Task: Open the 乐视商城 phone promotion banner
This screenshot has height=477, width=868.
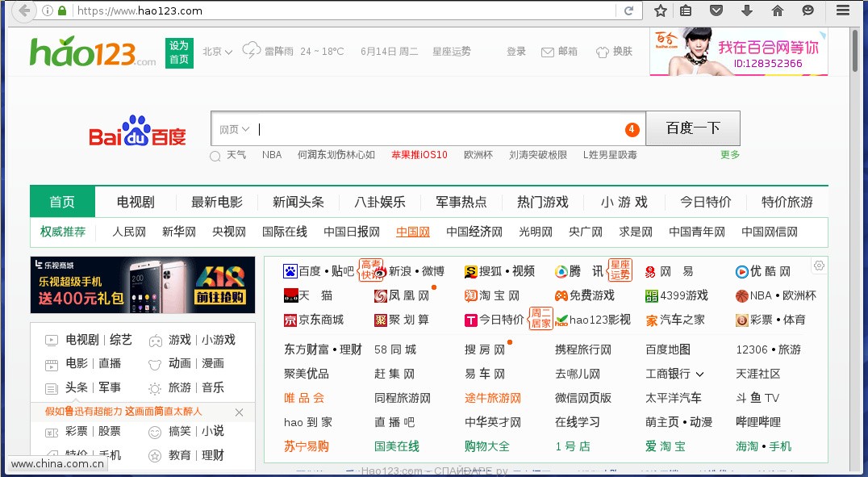Action: pos(143,285)
